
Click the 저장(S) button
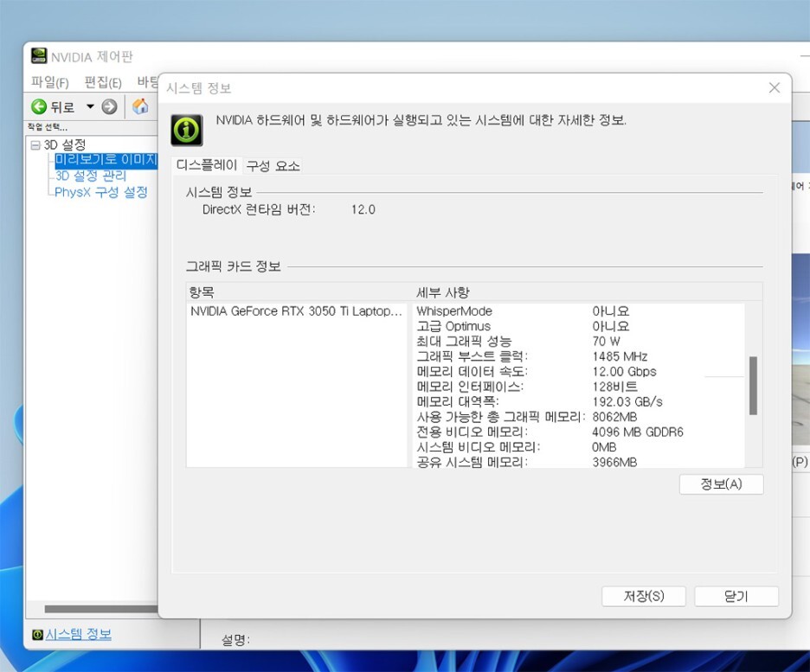tap(644, 596)
